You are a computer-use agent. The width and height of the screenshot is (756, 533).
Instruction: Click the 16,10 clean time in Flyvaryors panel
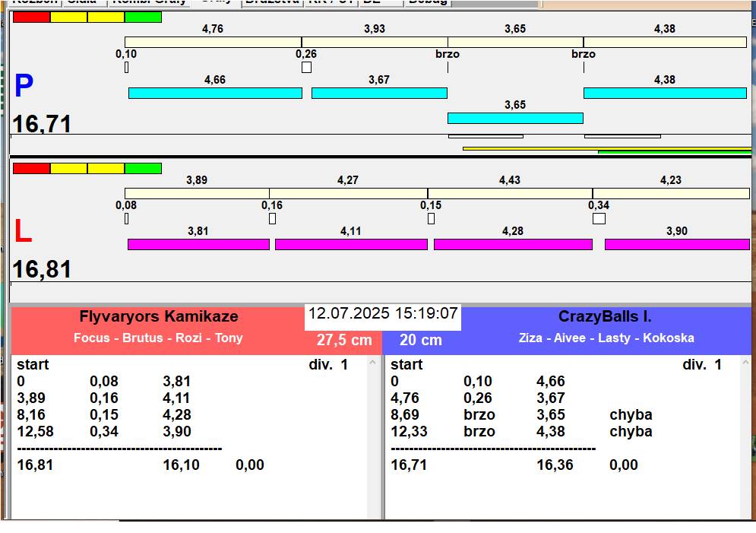pyautogui.click(x=181, y=465)
